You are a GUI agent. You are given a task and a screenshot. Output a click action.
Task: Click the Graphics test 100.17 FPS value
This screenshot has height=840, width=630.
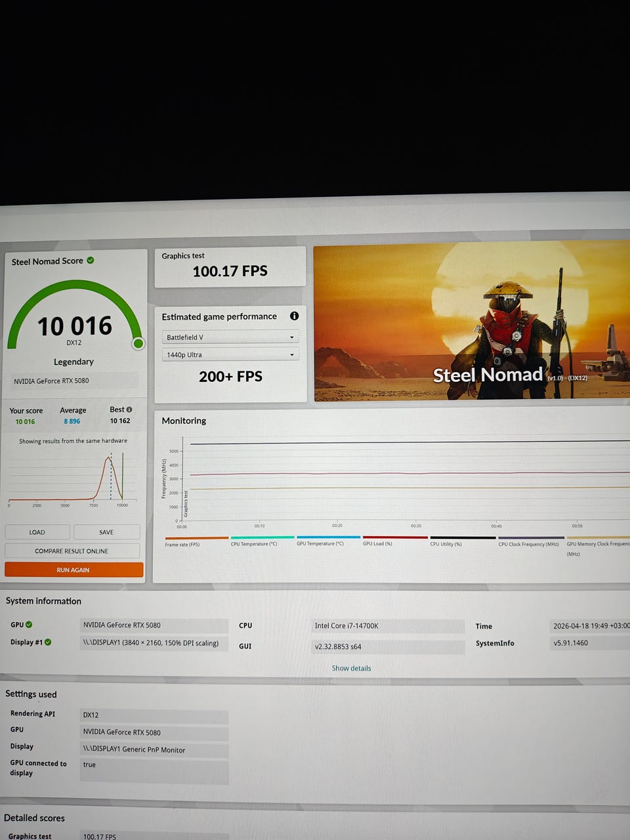[230, 271]
